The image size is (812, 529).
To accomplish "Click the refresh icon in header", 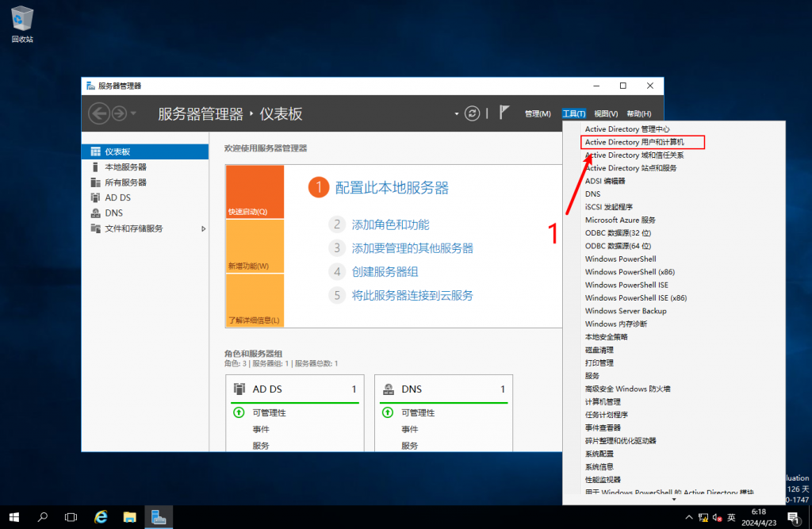I will click(x=473, y=113).
